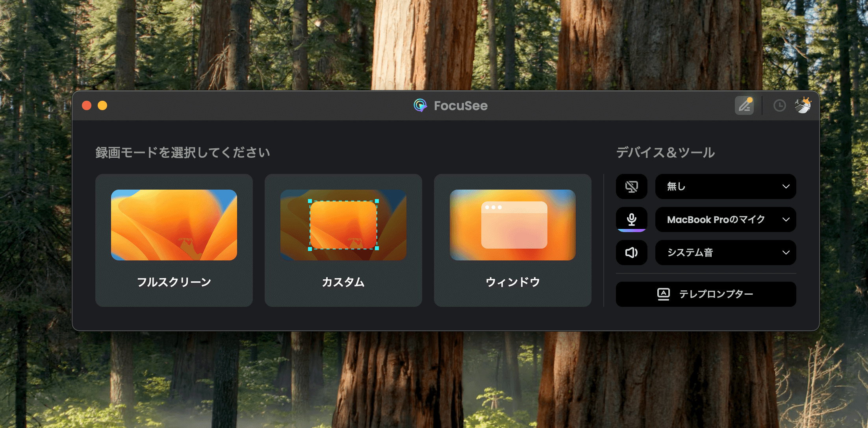Click chevron arrow on microphone dropdown
Image resolution: width=868 pixels, height=428 pixels.
tap(786, 220)
